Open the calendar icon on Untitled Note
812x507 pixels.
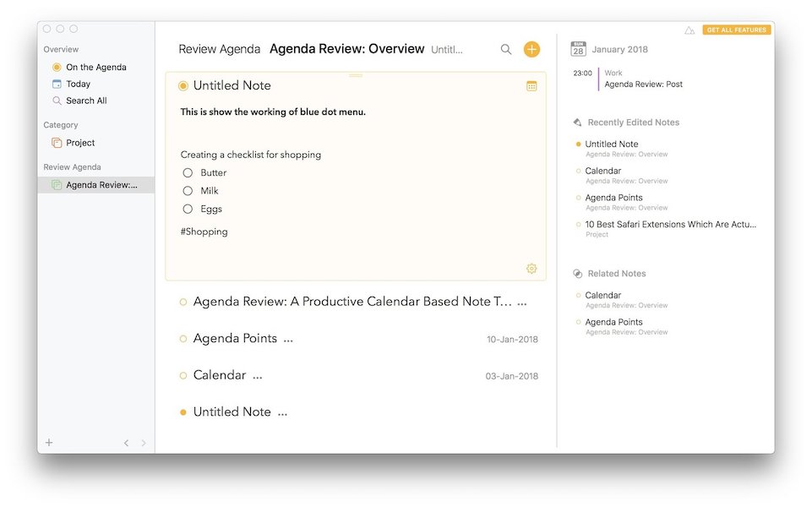click(x=531, y=86)
